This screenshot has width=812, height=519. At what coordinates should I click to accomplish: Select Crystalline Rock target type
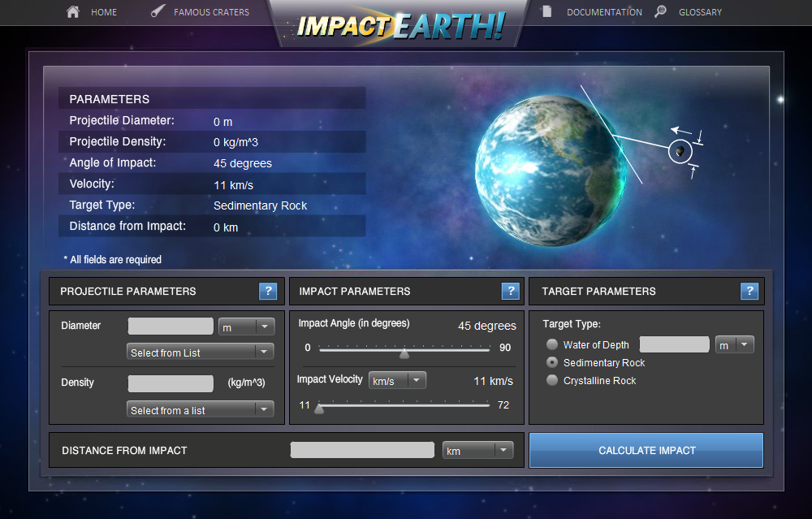click(552, 380)
